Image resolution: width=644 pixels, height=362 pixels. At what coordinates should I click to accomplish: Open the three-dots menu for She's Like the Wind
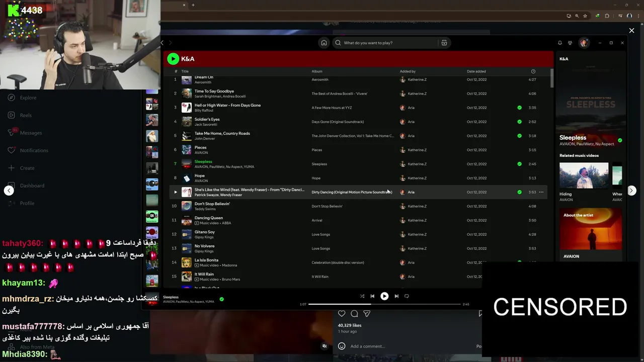click(541, 192)
